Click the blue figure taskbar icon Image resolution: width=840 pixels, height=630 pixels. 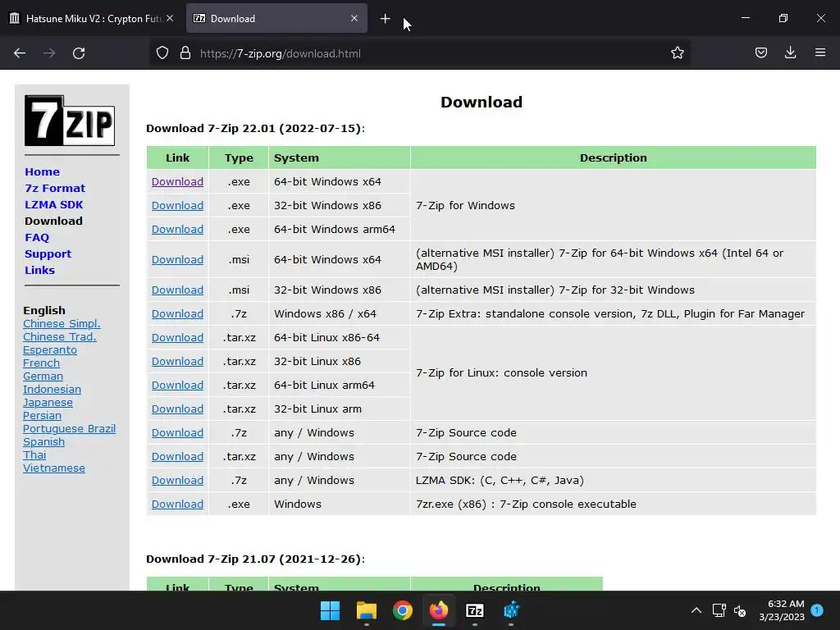pyautogui.click(x=511, y=610)
